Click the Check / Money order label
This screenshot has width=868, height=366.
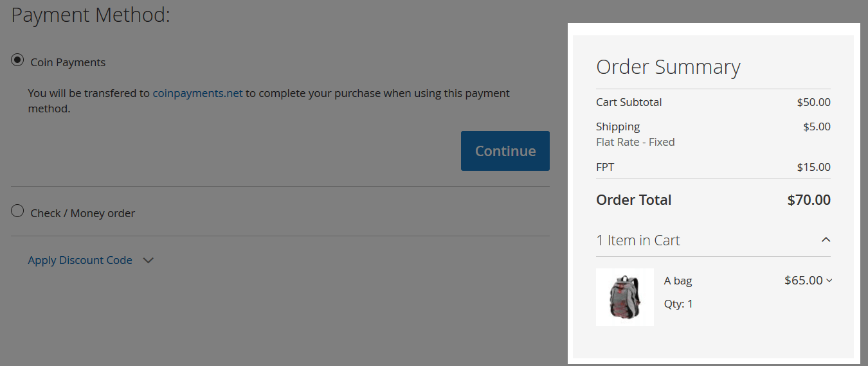coord(83,213)
